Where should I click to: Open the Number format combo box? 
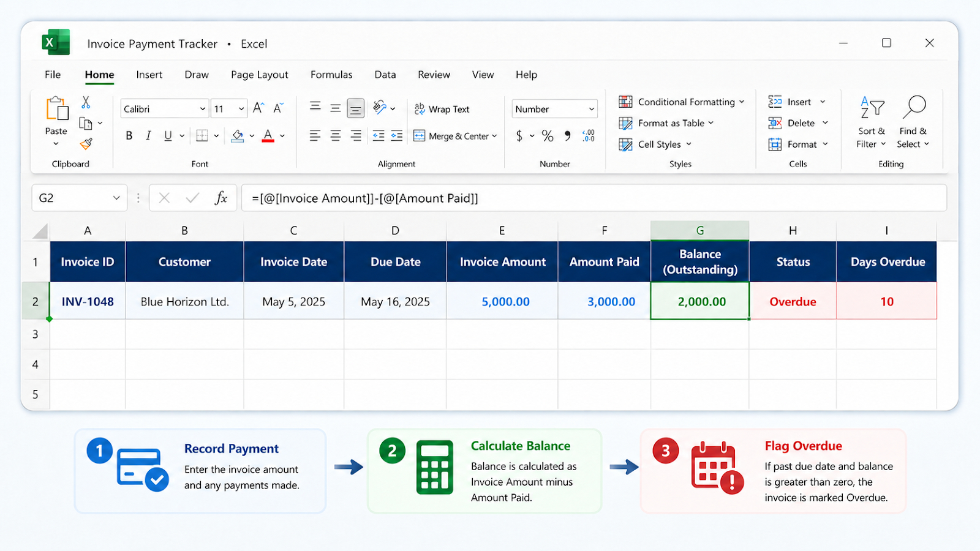554,109
